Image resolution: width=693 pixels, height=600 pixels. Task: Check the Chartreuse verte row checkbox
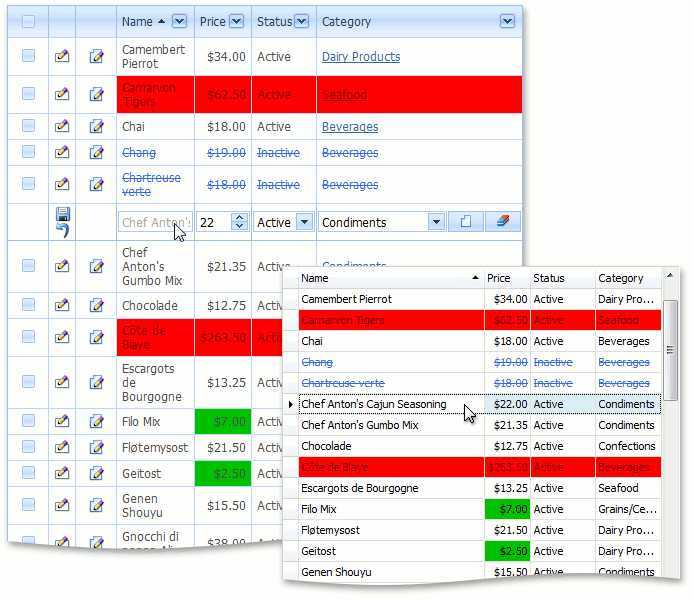pyautogui.click(x=28, y=183)
